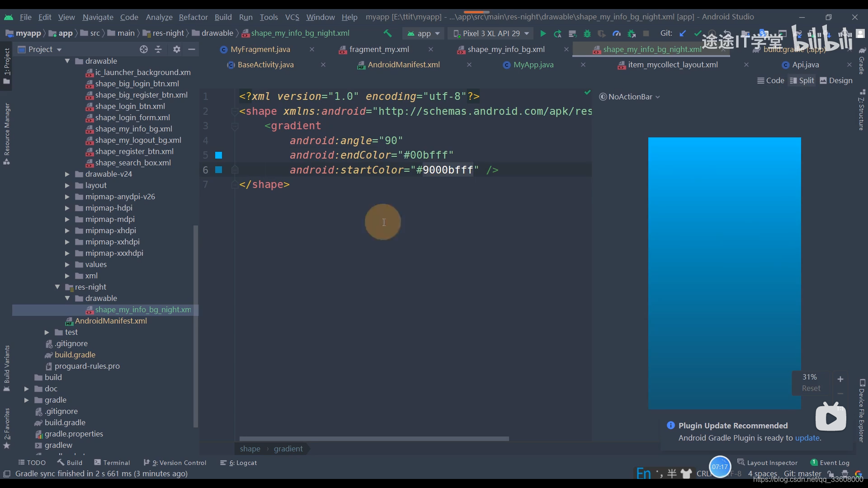Open the Event Log
868x488 pixels.
[830, 463]
